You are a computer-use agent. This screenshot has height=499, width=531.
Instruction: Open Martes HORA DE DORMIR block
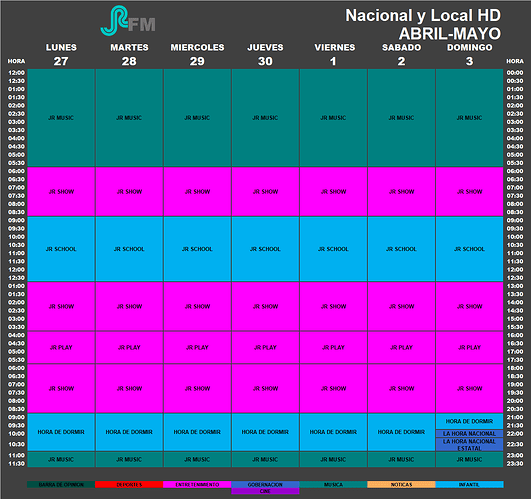(x=129, y=432)
